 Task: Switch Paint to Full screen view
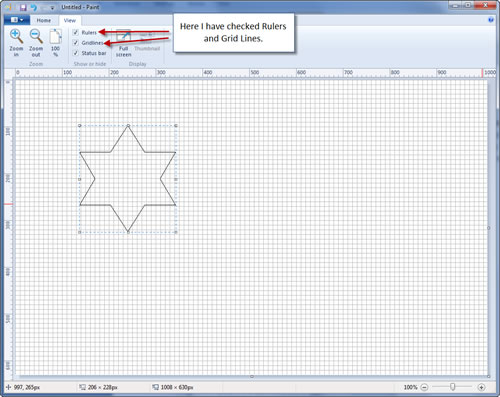pos(123,43)
